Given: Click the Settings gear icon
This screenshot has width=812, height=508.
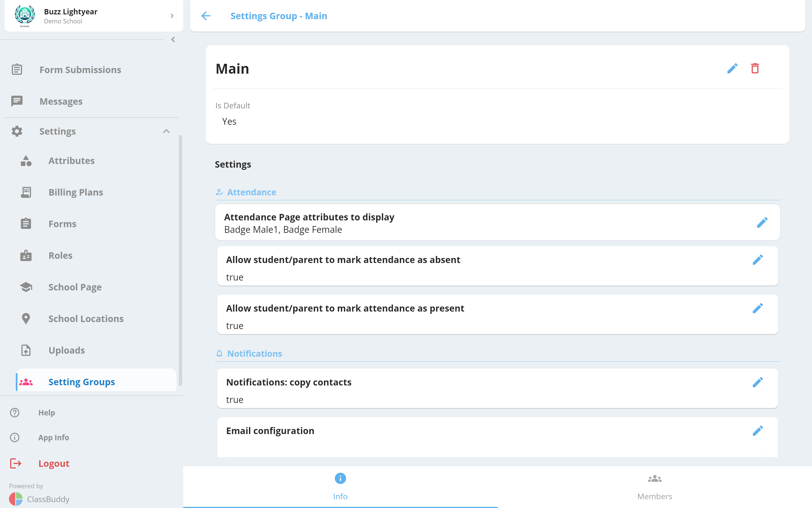Looking at the screenshot, I should coord(17,131).
